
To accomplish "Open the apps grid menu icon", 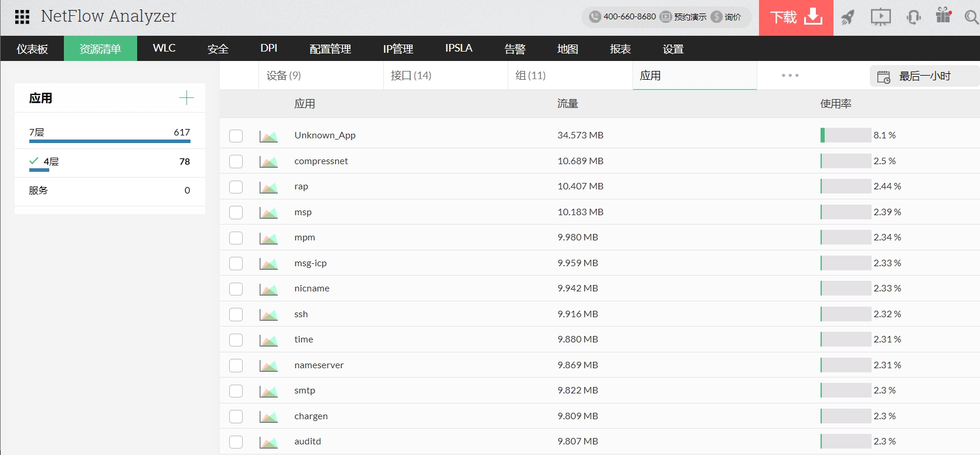I will pyautogui.click(x=22, y=17).
